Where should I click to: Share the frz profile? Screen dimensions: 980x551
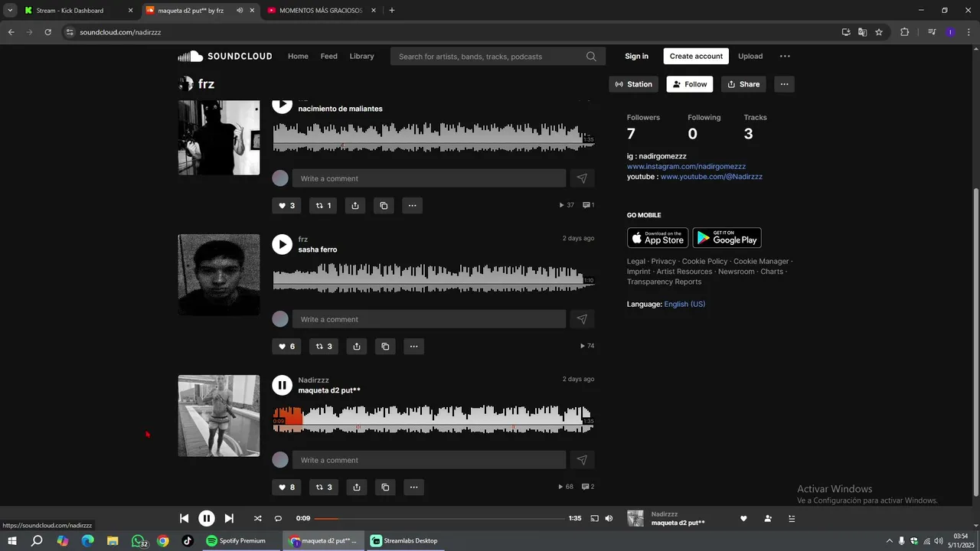click(743, 84)
